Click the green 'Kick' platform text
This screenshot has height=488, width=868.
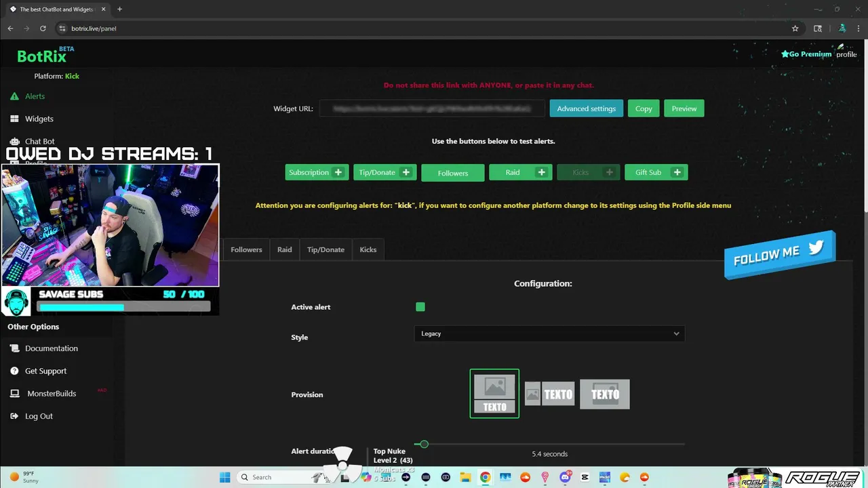click(x=72, y=76)
